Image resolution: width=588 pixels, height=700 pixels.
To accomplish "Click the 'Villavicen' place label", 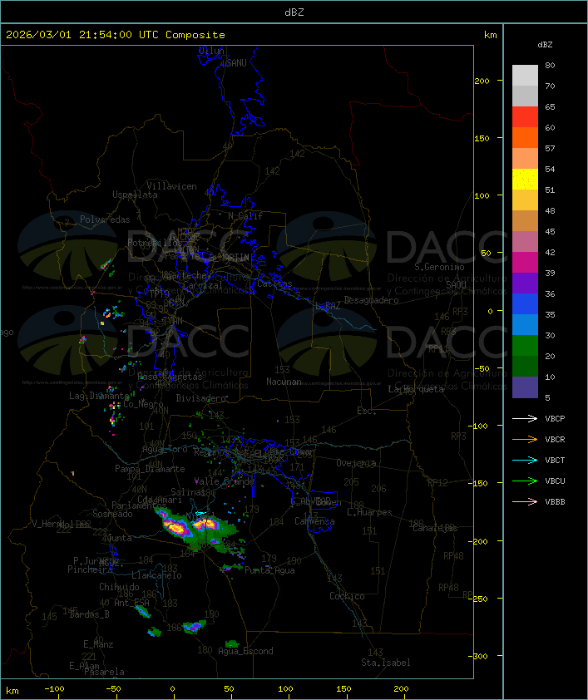I will 172,186.
